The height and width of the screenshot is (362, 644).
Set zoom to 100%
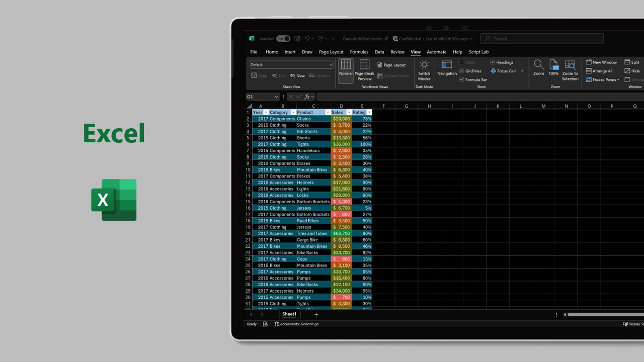pyautogui.click(x=553, y=68)
